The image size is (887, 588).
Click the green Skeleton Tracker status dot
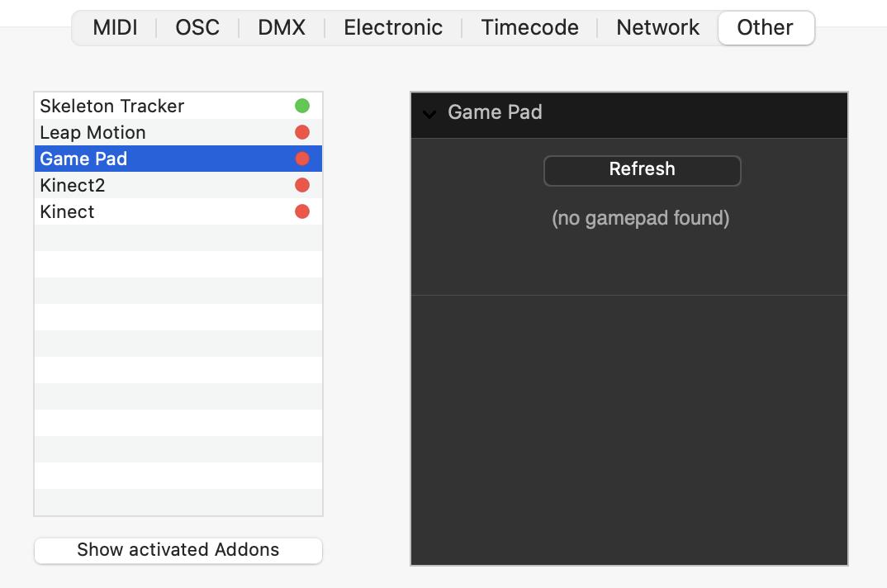click(x=302, y=106)
